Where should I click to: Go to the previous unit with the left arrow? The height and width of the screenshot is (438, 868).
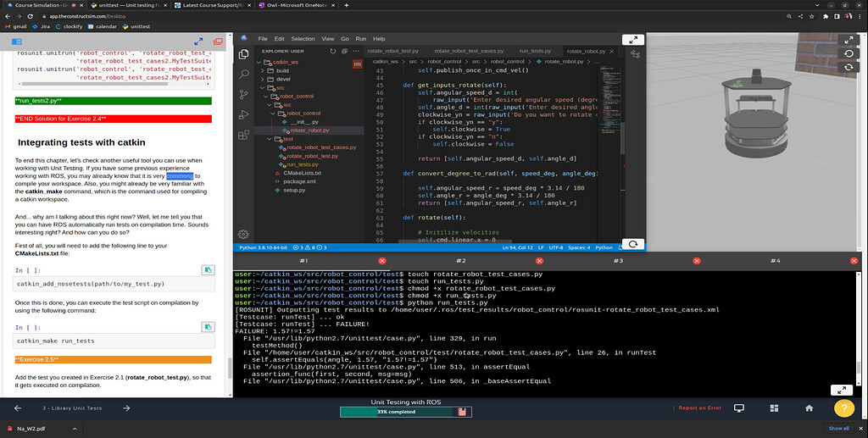tap(18, 408)
